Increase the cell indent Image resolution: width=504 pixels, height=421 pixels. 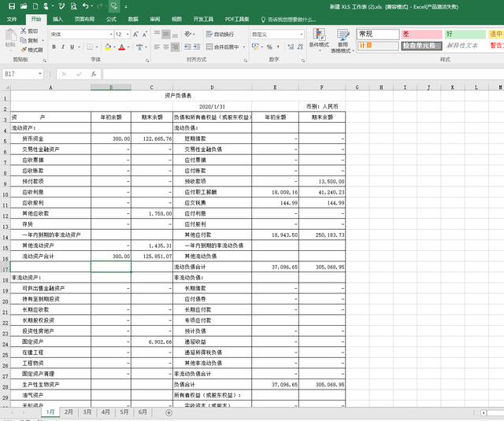(197, 47)
